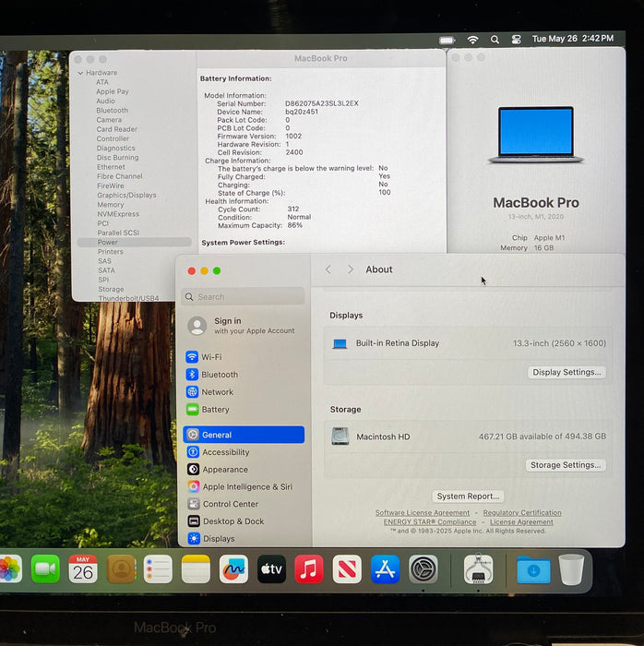
Task: Open Downloads folder in the Dock
Action: click(x=533, y=570)
